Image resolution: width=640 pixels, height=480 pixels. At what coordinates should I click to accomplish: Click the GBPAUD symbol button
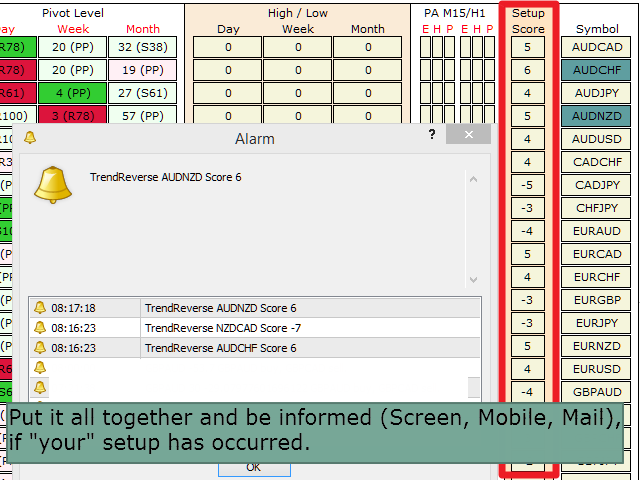[x=597, y=392]
